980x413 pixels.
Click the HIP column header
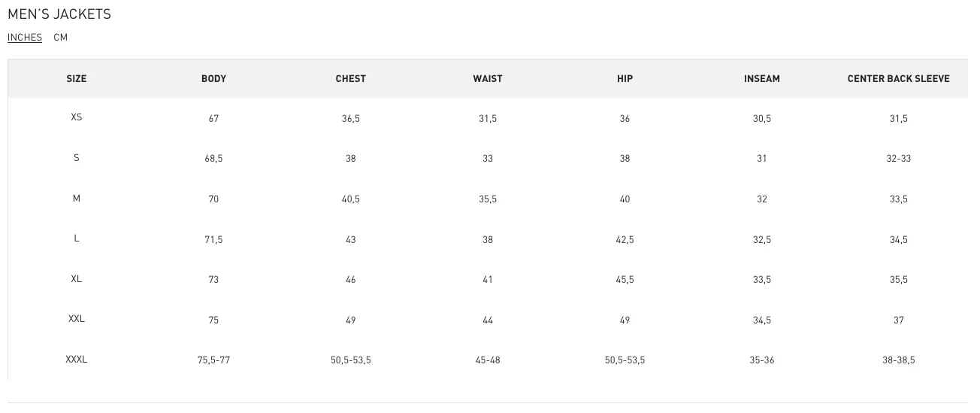click(625, 79)
